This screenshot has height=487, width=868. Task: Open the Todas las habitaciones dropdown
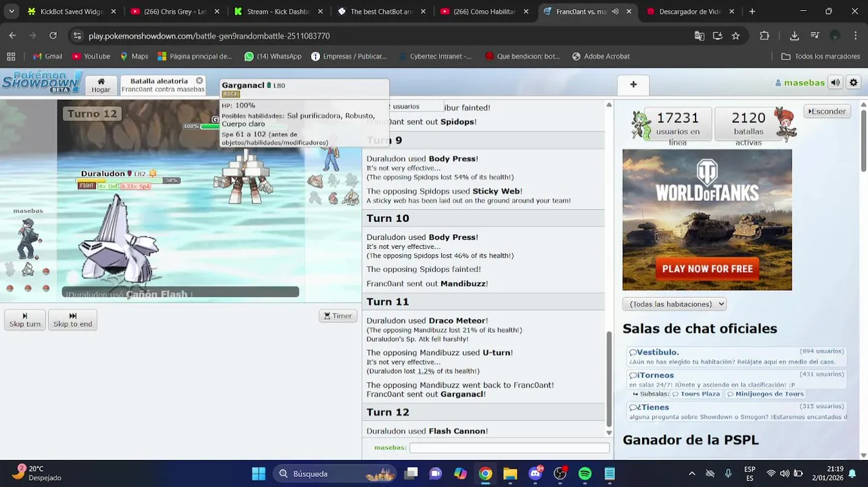pyautogui.click(x=674, y=304)
